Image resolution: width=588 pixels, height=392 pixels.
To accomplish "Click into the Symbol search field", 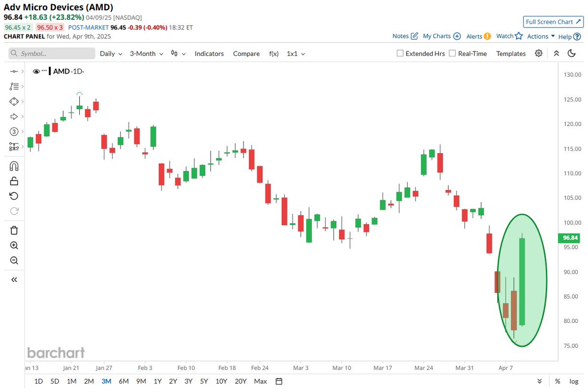I will pos(52,53).
